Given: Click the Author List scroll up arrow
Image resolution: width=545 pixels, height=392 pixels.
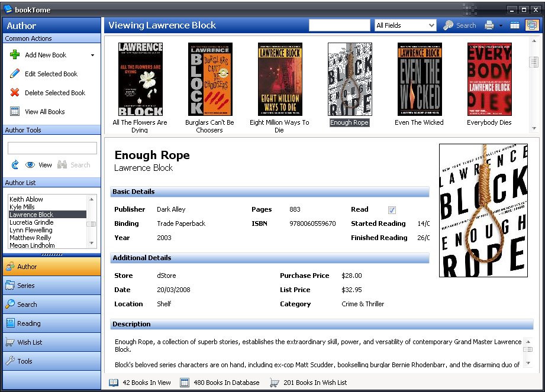Looking at the screenshot, I should (91, 199).
